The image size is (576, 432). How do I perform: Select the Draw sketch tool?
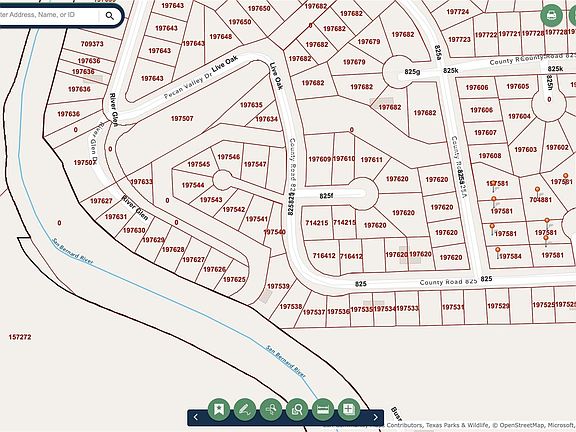pyautogui.click(x=245, y=409)
